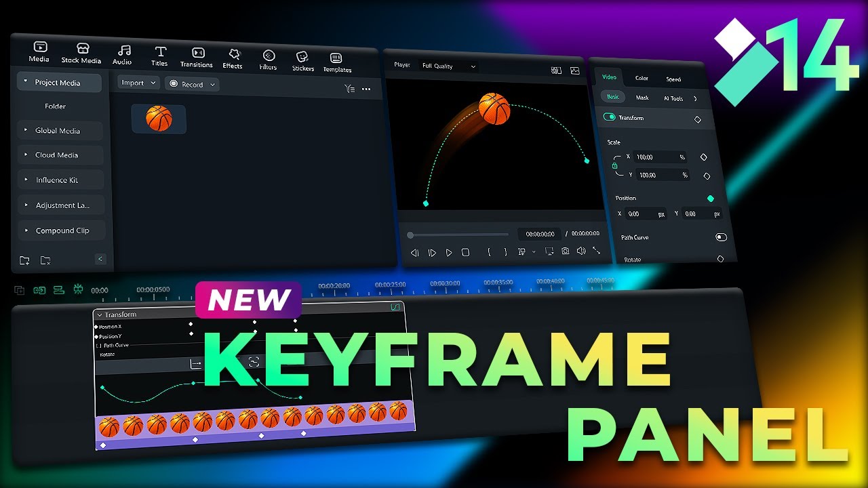
Task: Open the sort and filter media icon
Action: [x=349, y=89]
